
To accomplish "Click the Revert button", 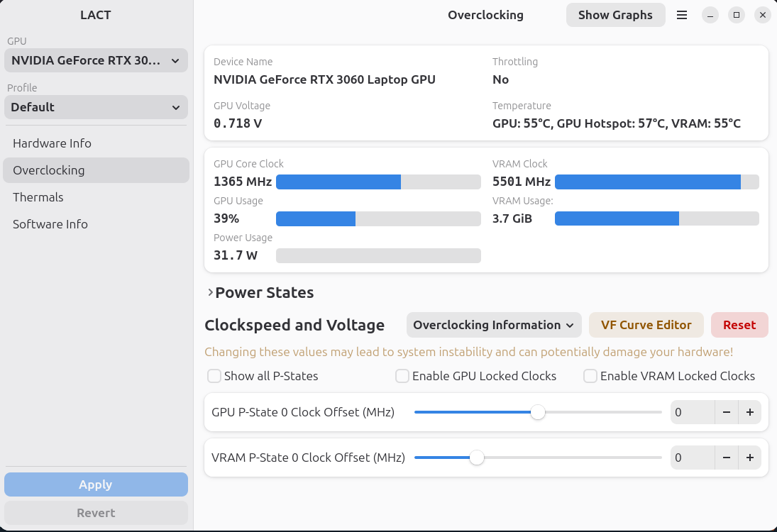I will pyautogui.click(x=96, y=513).
